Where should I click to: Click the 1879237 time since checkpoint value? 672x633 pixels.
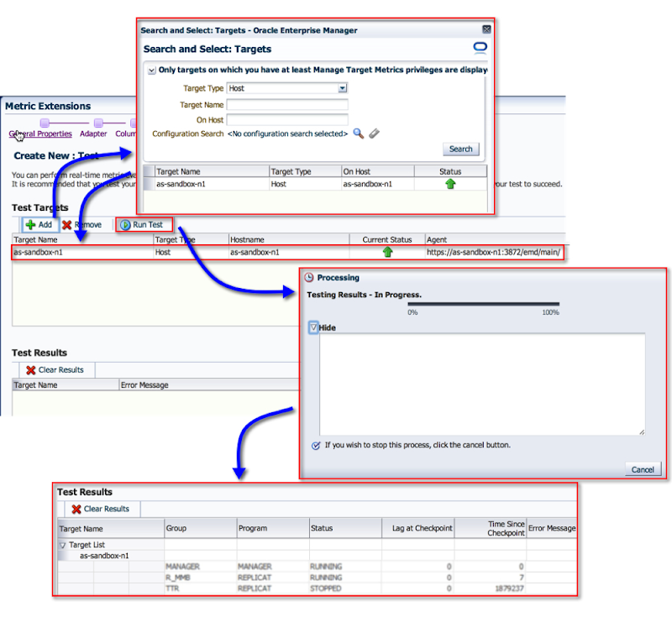click(x=510, y=589)
